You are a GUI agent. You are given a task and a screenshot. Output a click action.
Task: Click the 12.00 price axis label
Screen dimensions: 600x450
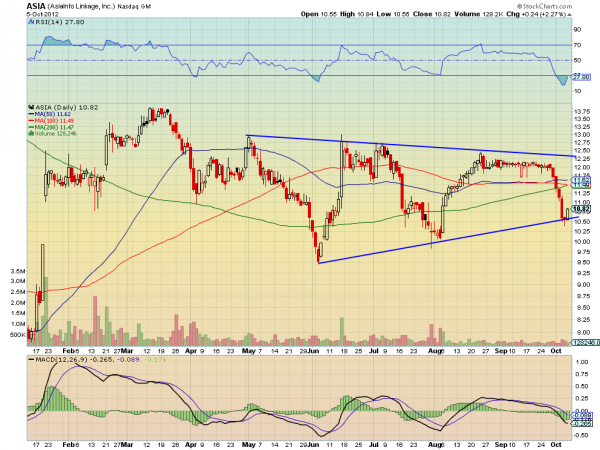pyautogui.click(x=582, y=167)
